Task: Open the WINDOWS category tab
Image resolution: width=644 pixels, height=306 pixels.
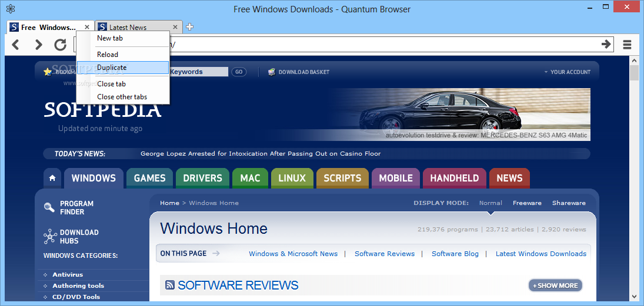Action: click(x=94, y=178)
